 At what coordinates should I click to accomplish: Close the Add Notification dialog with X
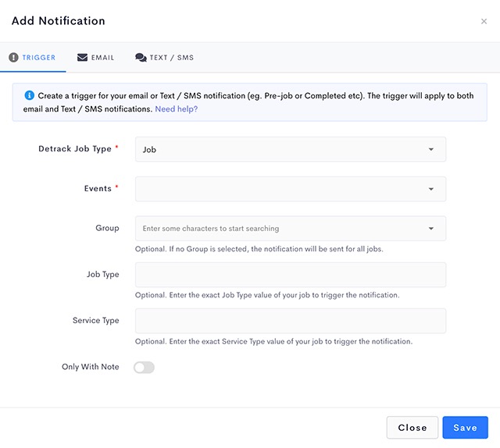(x=484, y=21)
